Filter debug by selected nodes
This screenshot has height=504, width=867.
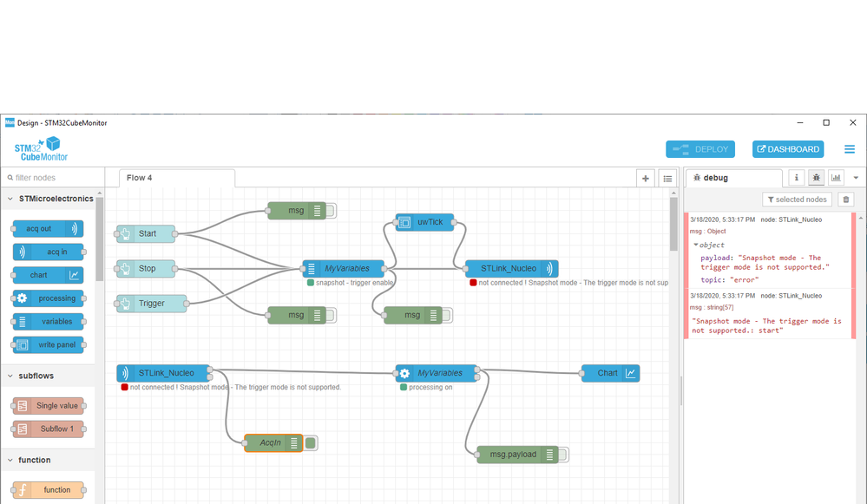tap(797, 200)
